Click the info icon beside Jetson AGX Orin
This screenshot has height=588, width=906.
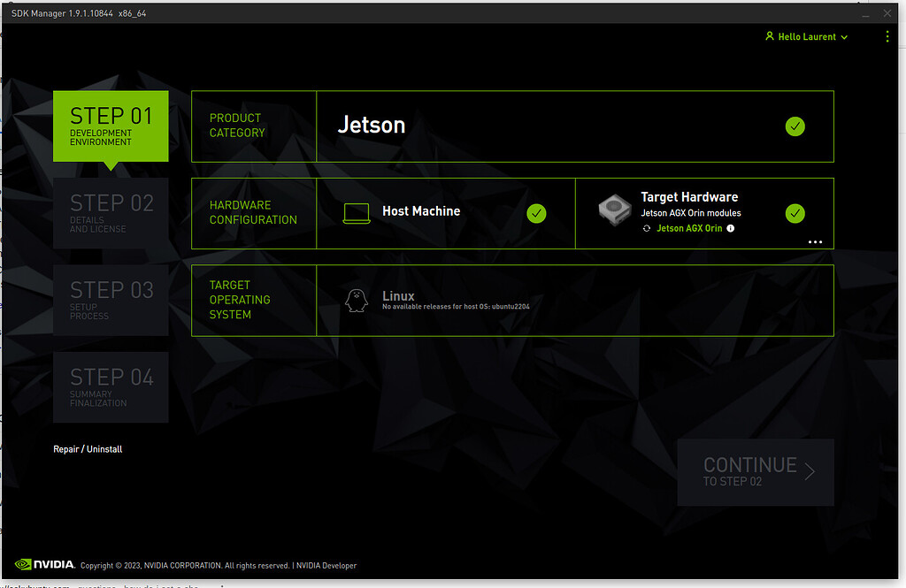point(730,228)
